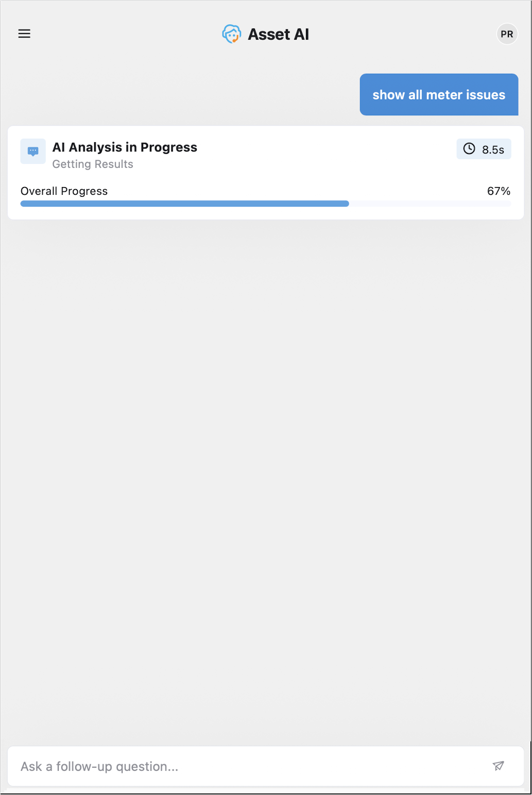
Task: Click the filled blue portion of progress bar
Action: pos(184,204)
